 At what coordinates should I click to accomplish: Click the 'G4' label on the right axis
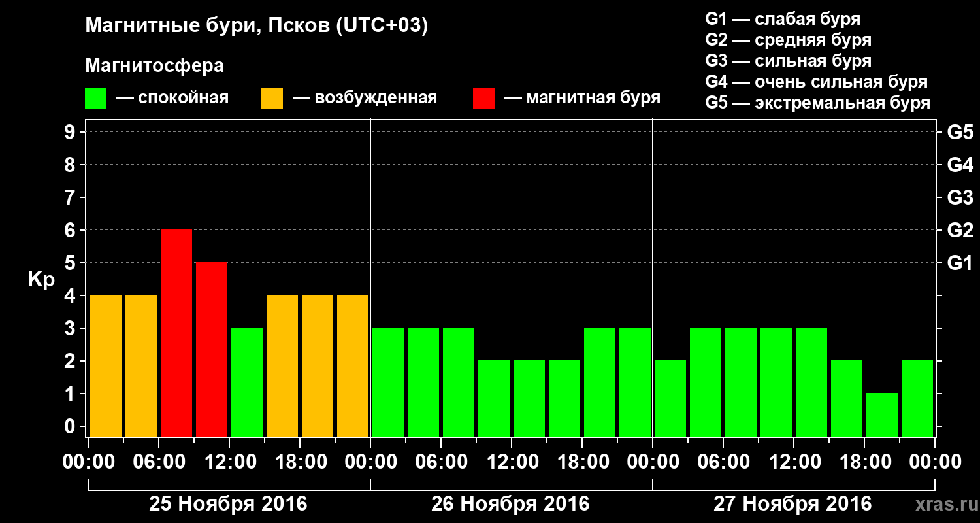960,165
